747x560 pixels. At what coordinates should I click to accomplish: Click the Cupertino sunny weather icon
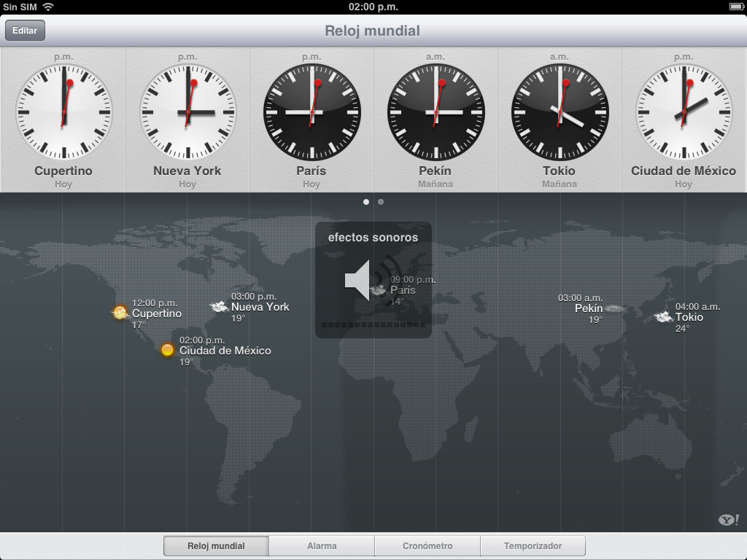click(120, 313)
